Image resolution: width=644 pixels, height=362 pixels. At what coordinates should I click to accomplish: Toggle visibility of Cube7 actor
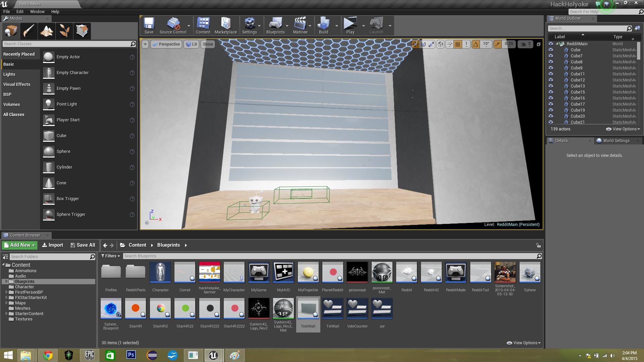click(x=551, y=56)
